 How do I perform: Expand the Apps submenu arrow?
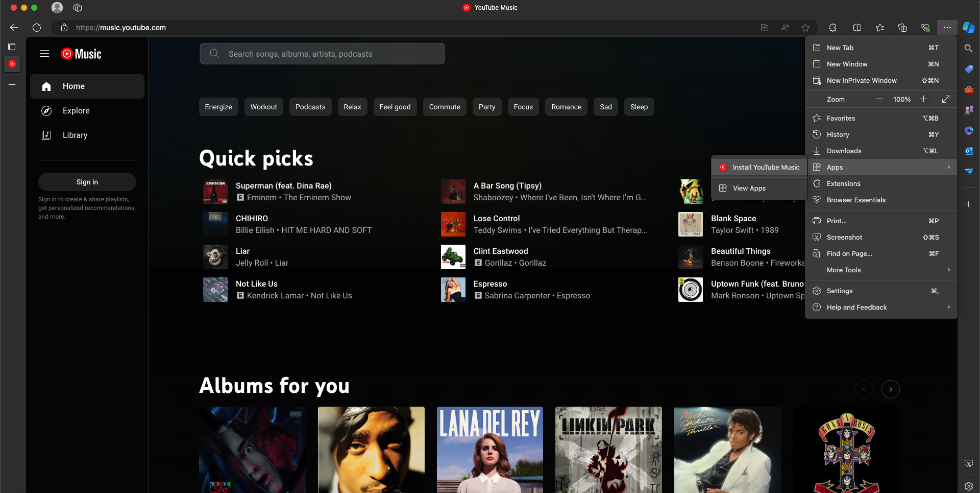[949, 167]
